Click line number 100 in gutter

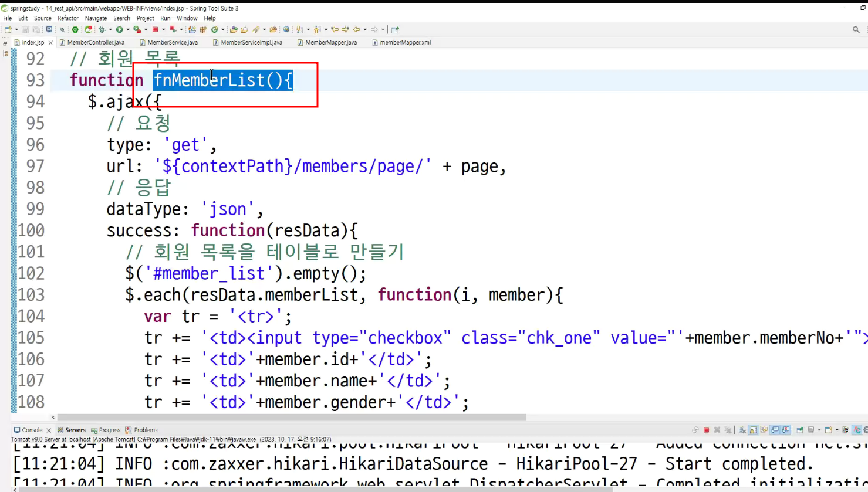tap(31, 230)
